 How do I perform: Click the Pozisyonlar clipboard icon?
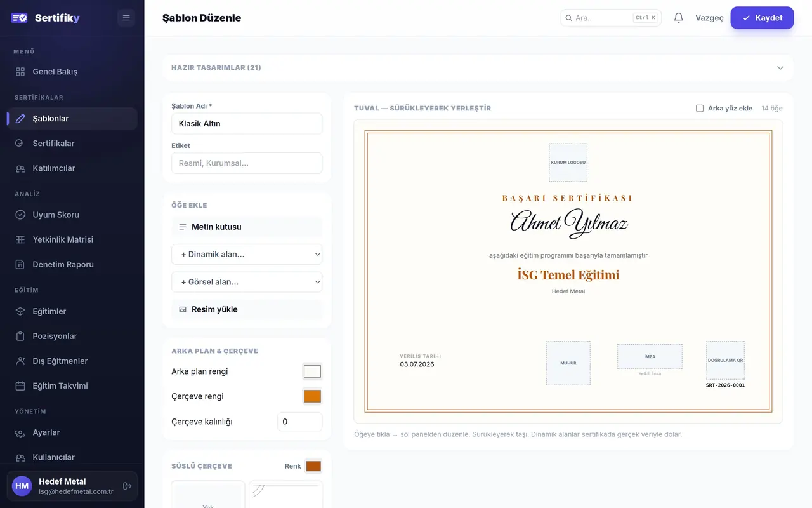click(x=20, y=336)
